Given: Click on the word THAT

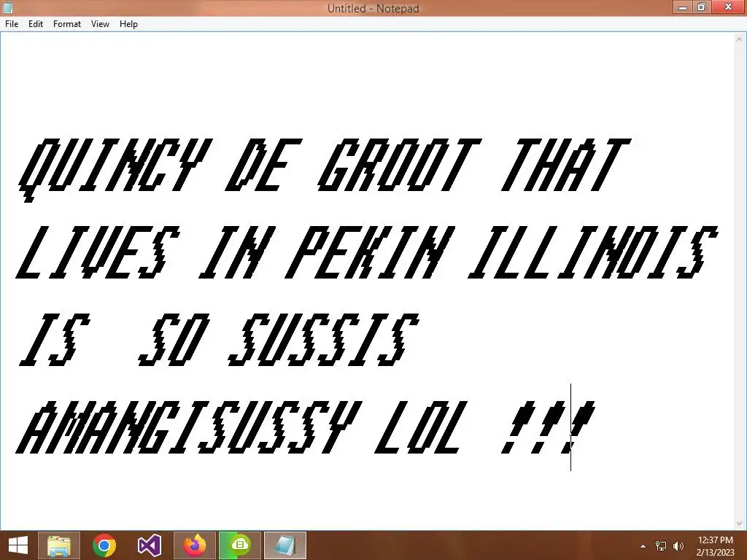Looking at the screenshot, I should tap(565, 165).
